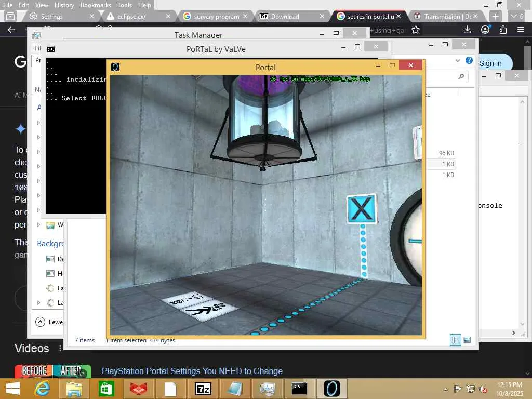This screenshot has width=532, height=399.
Task: Open the browser account icon
Action: click(x=486, y=30)
